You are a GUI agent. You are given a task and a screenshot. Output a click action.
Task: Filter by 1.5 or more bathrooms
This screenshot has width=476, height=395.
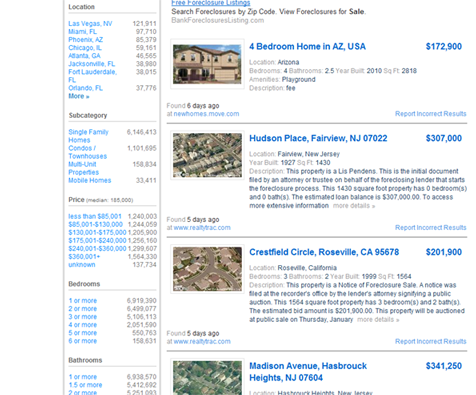tap(85, 385)
